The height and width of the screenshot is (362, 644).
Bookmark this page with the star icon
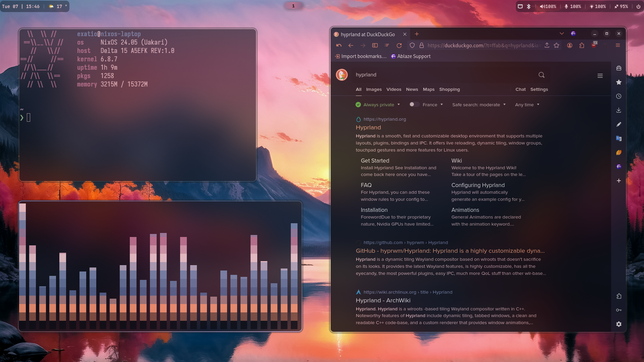tap(557, 46)
